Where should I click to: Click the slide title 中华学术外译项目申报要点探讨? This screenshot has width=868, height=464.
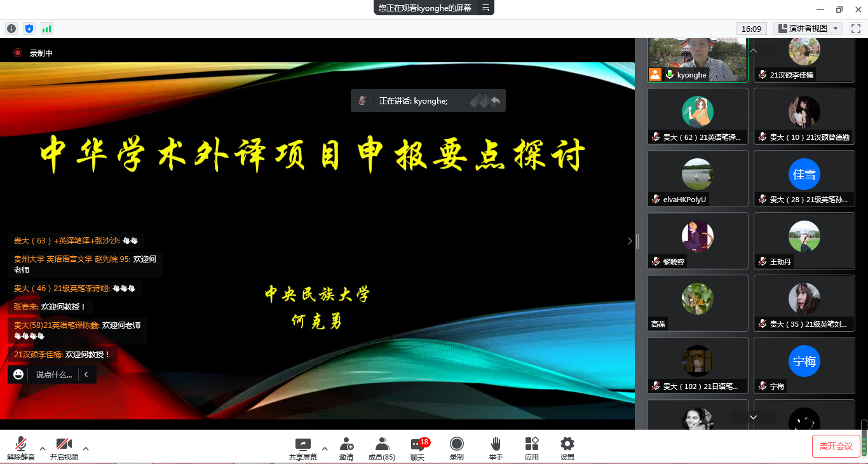tap(313, 154)
